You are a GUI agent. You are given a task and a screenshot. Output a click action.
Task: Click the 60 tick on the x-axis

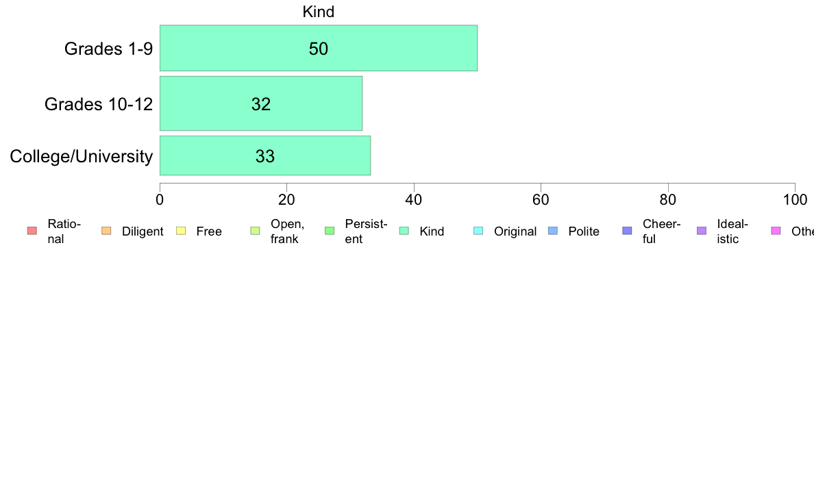coord(541,199)
